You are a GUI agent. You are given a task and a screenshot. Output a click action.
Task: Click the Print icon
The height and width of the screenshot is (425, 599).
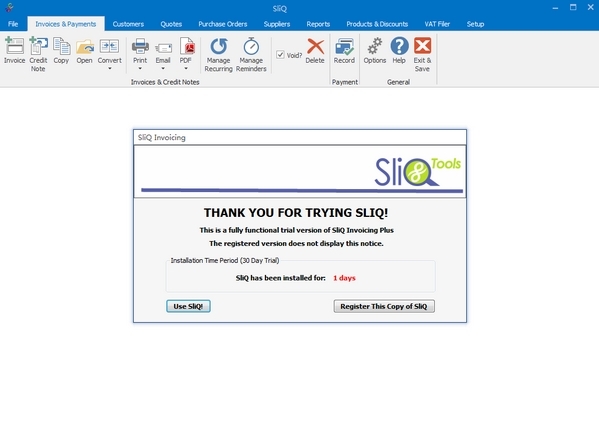point(140,46)
